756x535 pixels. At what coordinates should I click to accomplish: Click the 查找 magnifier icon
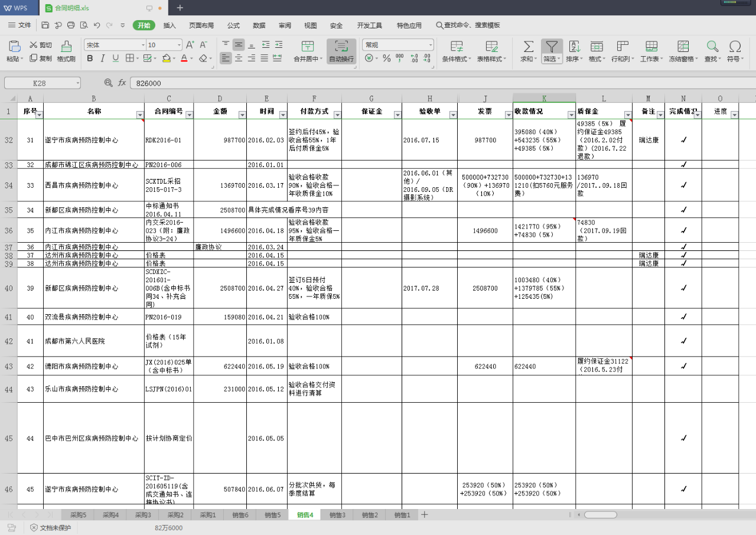[712, 47]
